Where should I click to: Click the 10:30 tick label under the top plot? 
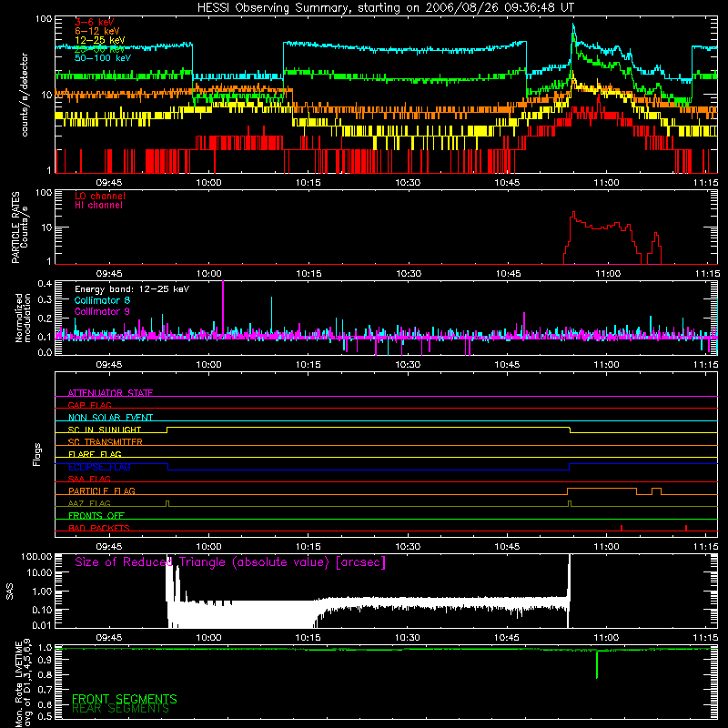408,183
